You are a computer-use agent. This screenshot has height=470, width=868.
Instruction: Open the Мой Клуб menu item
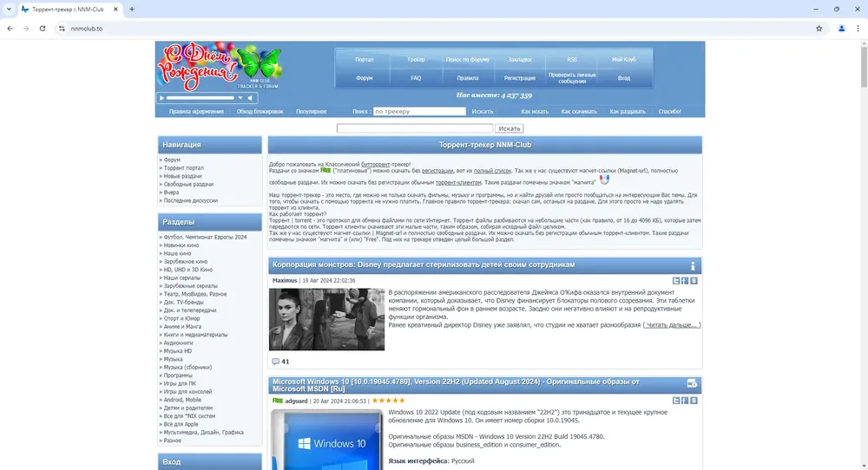point(624,59)
